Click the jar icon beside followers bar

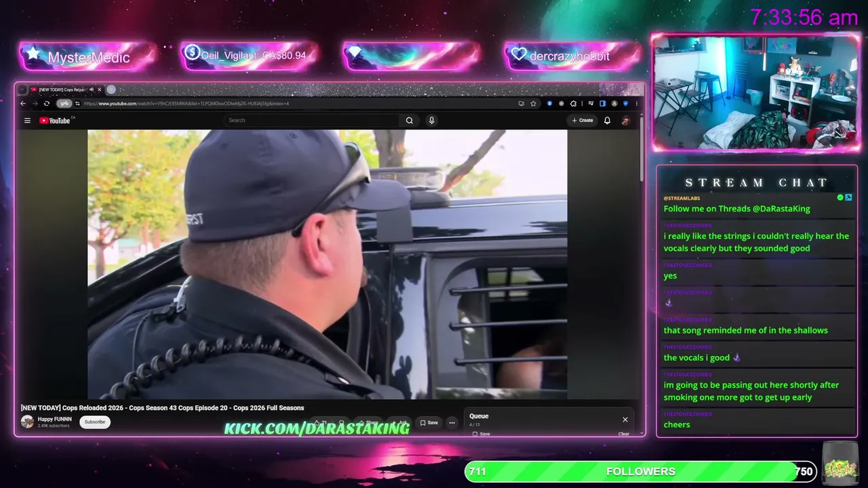click(839, 463)
